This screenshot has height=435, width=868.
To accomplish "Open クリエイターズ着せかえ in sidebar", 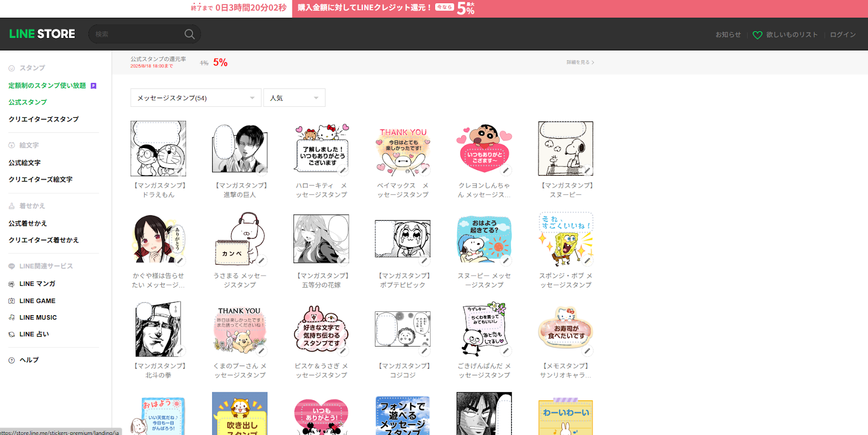I will 43,240.
